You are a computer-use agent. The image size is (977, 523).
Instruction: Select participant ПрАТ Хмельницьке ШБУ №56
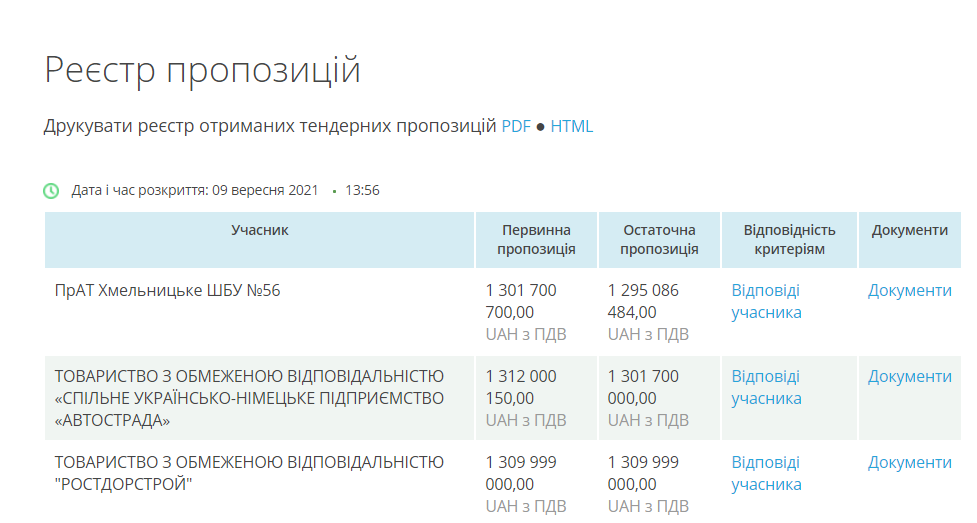pyautogui.click(x=168, y=290)
